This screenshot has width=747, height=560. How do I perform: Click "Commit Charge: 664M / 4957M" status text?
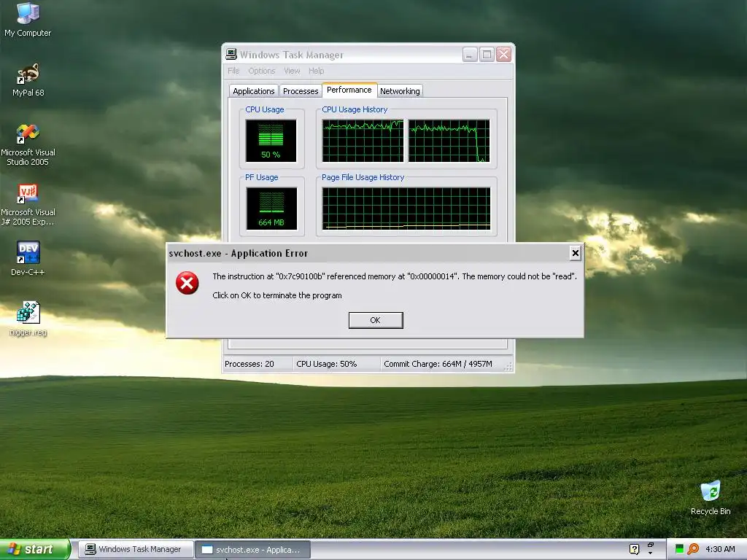(438, 364)
